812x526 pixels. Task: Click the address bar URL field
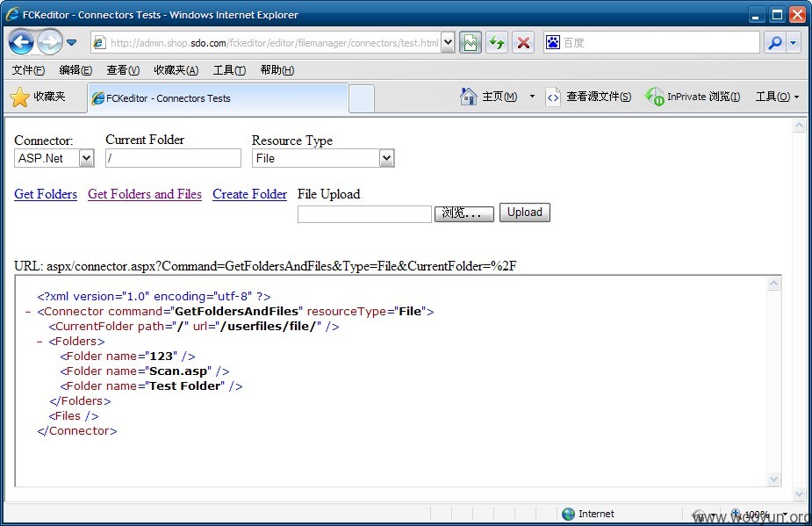[x=273, y=43]
